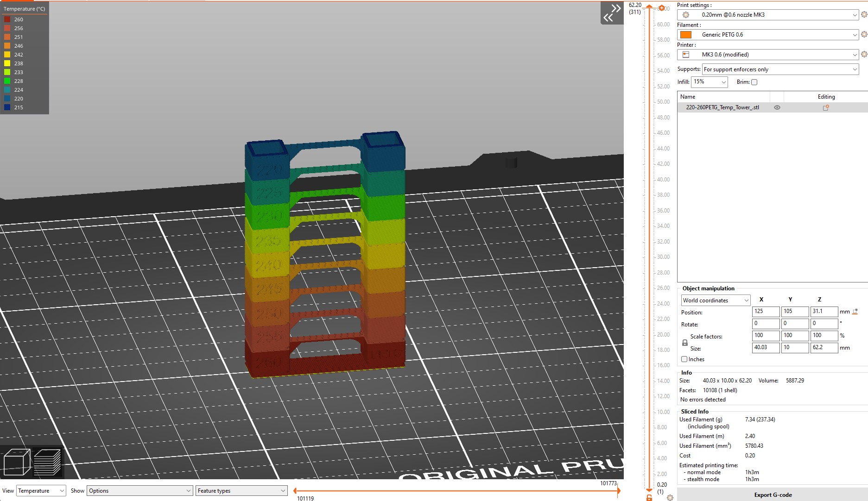
Task: Click the gear icon beside Generic PETG 0.6
Action: click(864, 34)
